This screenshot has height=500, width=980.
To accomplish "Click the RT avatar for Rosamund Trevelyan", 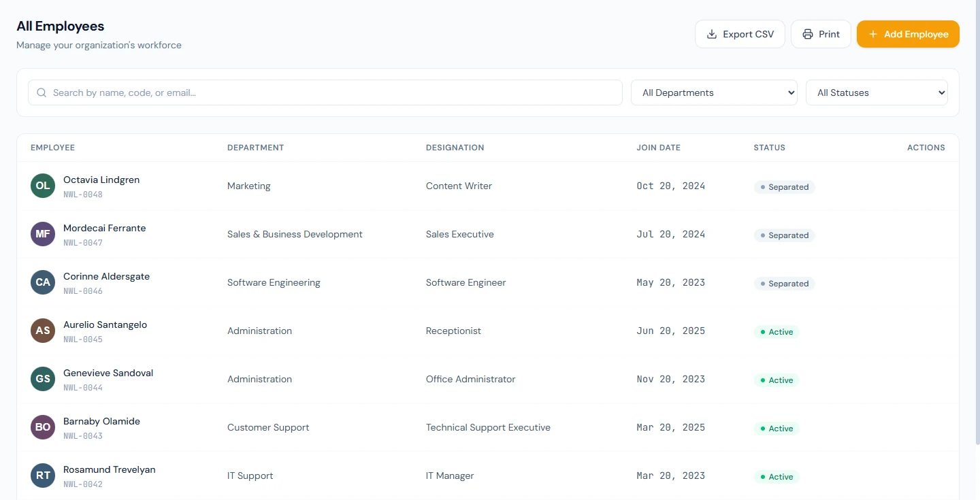I will click(43, 476).
